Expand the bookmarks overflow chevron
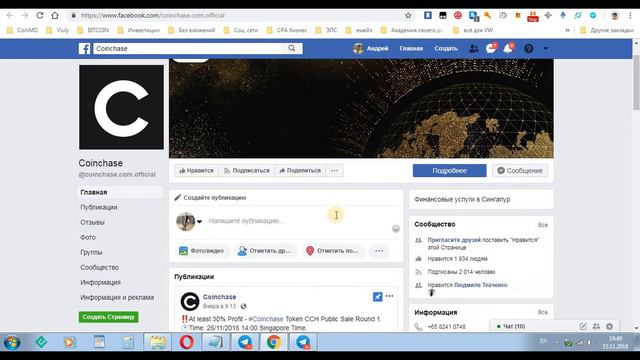 coord(567,30)
